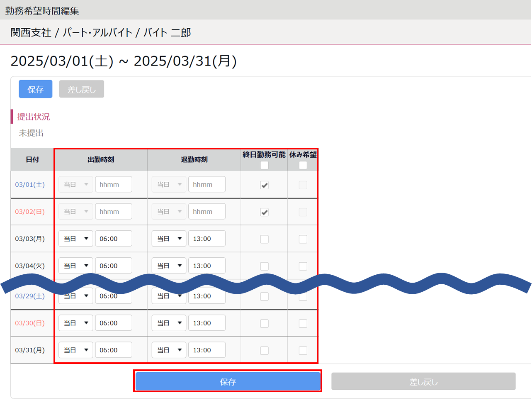This screenshot has height=403, width=532.
Task: Click 13:00 end time field for 03/03(月)
Action: [207, 239]
